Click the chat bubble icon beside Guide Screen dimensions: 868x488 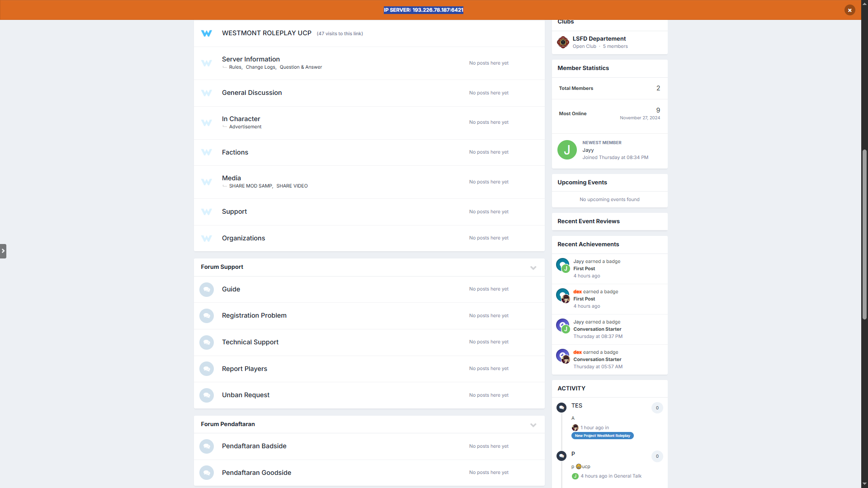tap(207, 290)
